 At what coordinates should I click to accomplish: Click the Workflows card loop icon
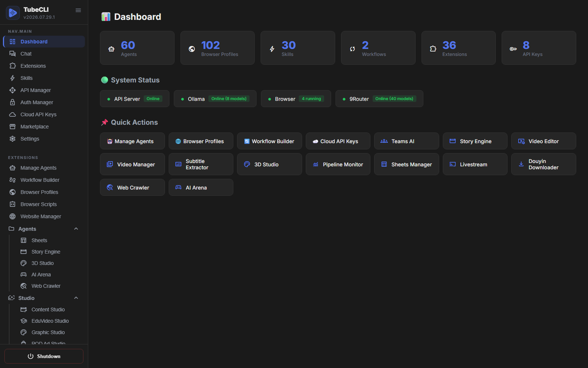pos(352,49)
